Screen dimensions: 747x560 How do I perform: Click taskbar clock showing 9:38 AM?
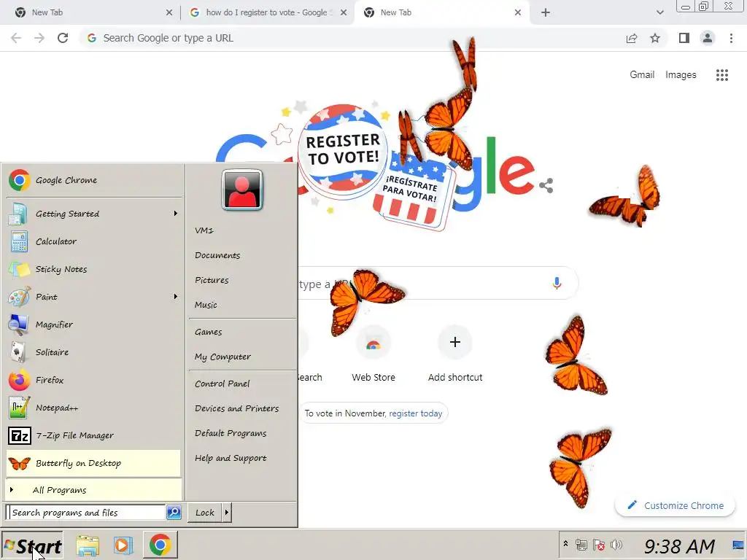click(679, 545)
